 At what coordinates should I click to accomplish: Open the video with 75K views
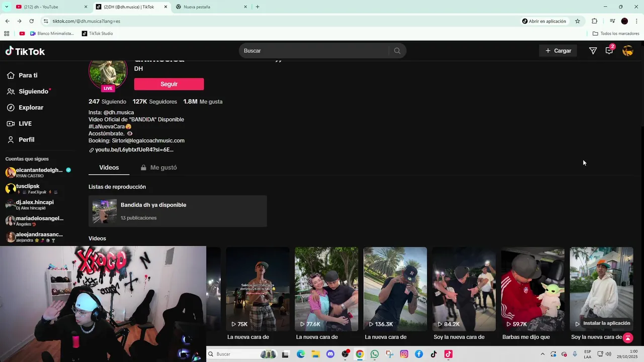tap(258, 289)
